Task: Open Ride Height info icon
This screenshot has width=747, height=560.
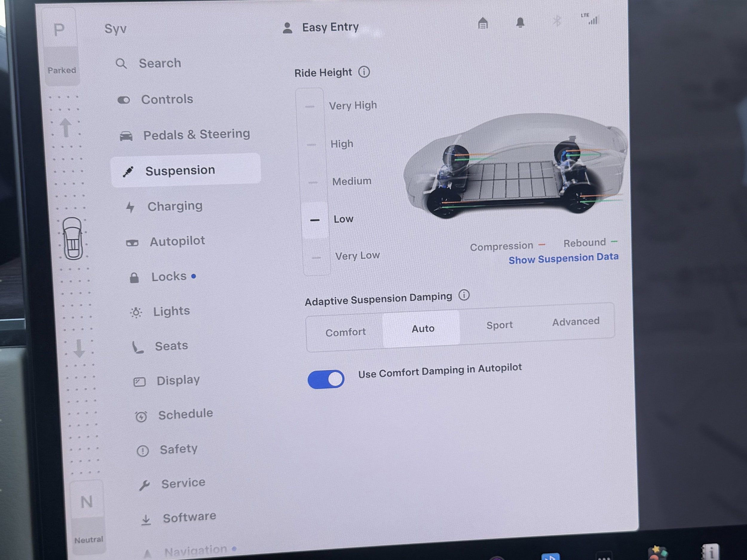Action: 364,72
